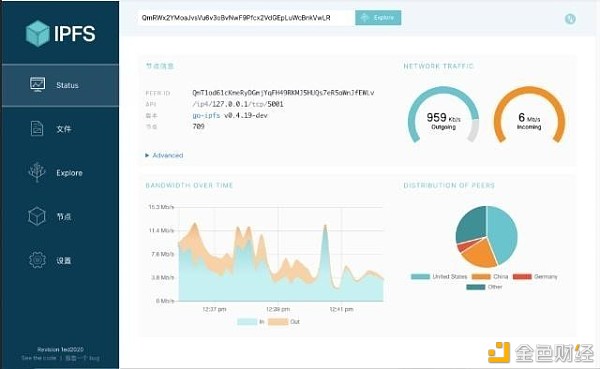Viewport: 600px width, 369px height.
Task: Click the 959 Kb/s Outgoing gauge
Action: (x=443, y=116)
